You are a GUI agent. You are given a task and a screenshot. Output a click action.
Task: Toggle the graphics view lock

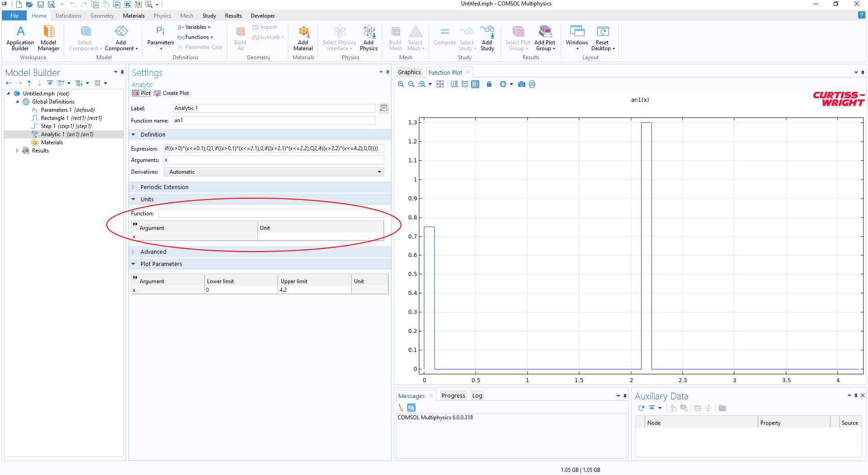click(489, 84)
